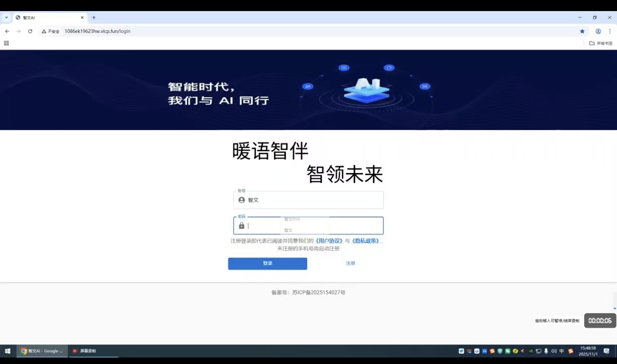Expand the tab search dropdown arrow
This screenshot has height=364, width=617.
[7, 18]
